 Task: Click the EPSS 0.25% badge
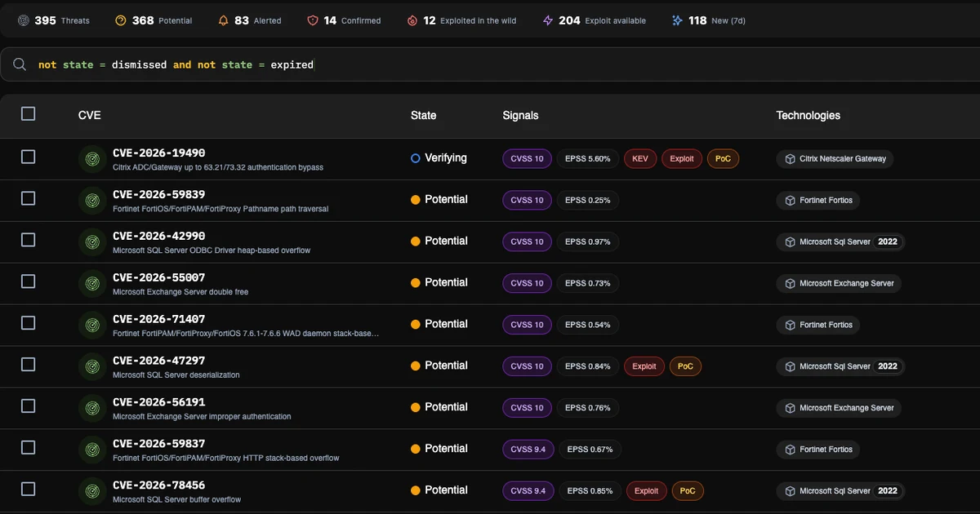pyautogui.click(x=588, y=201)
